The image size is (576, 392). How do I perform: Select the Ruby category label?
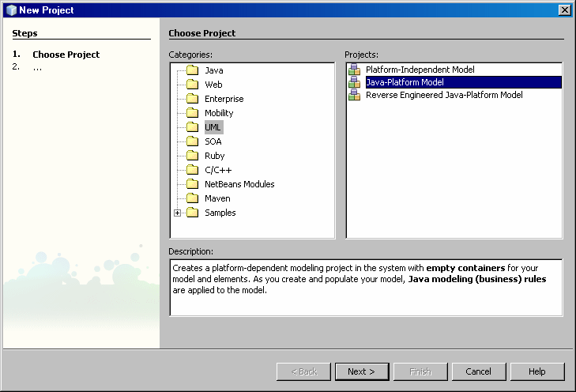215,156
